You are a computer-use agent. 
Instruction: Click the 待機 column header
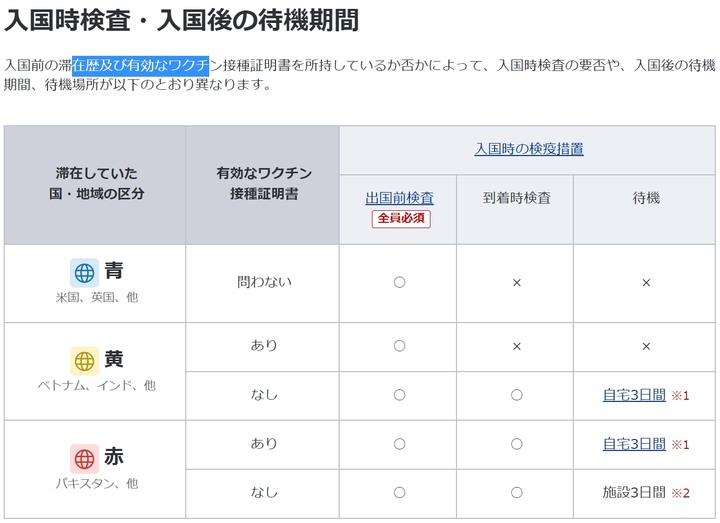pyautogui.click(x=646, y=198)
